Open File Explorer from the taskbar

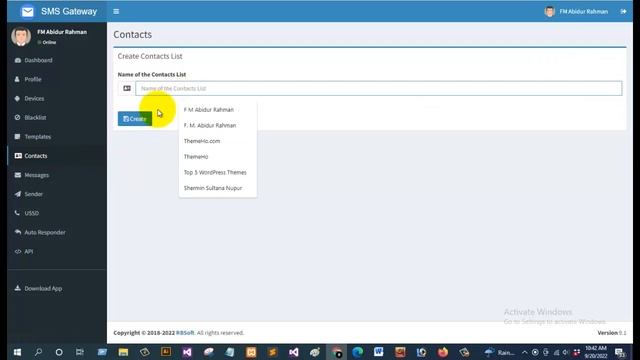(123, 352)
